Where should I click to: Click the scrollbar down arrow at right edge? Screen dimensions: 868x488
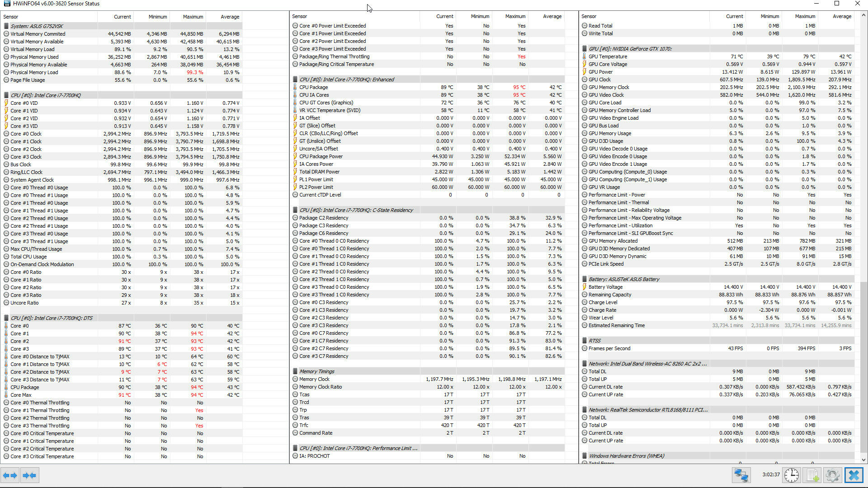(863, 460)
